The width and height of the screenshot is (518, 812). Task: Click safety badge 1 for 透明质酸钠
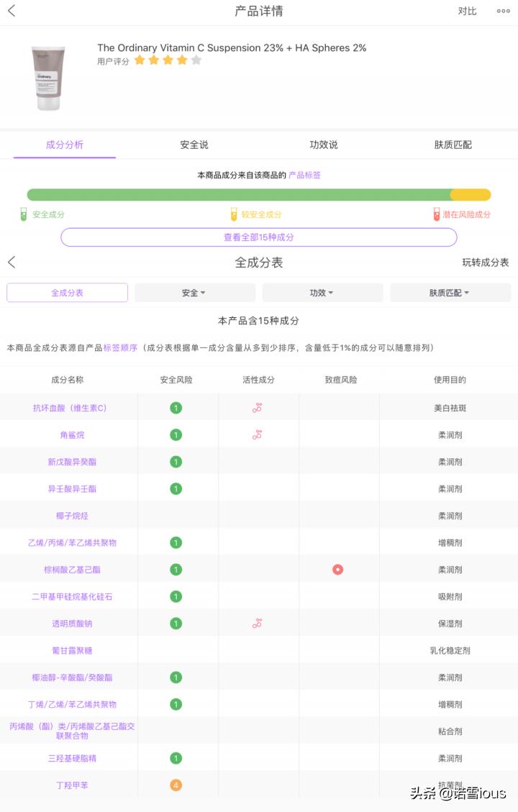pyautogui.click(x=176, y=624)
